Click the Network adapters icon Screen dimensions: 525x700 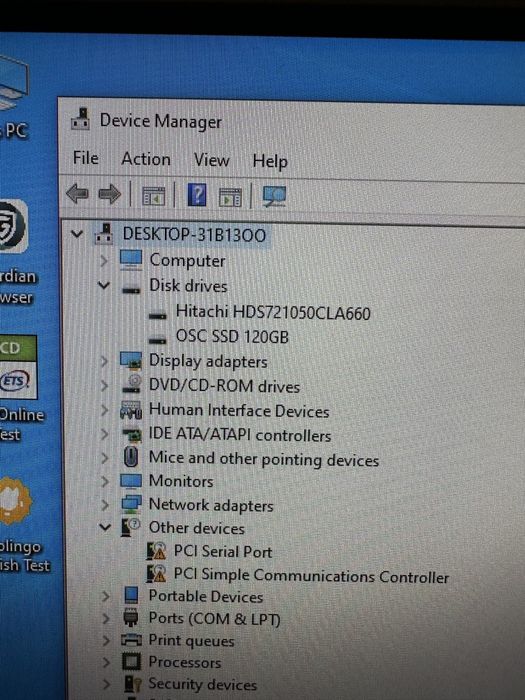click(x=132, y=504)
